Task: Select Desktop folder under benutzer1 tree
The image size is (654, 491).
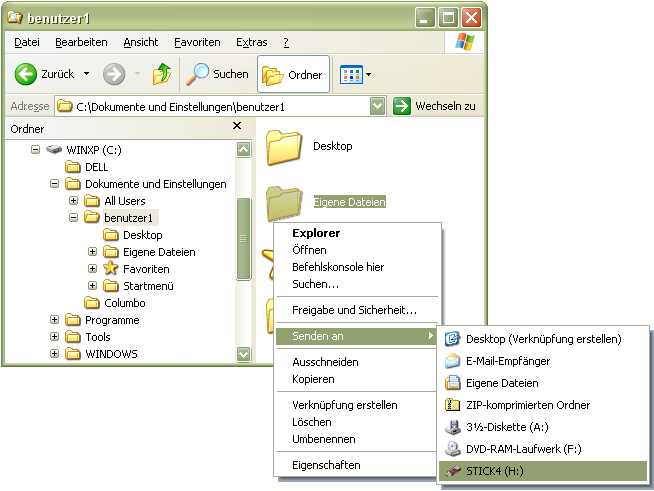Action: pos(133,235)
